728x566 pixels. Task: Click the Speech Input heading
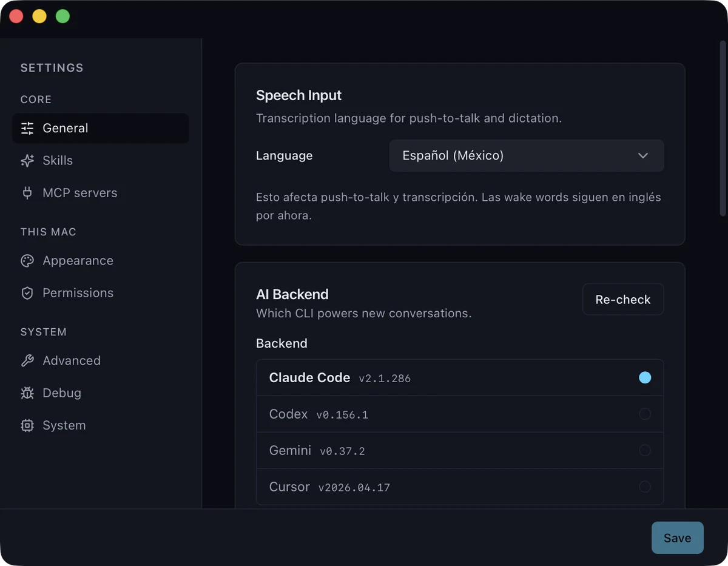pyautogui.click(x=298, y=95)
